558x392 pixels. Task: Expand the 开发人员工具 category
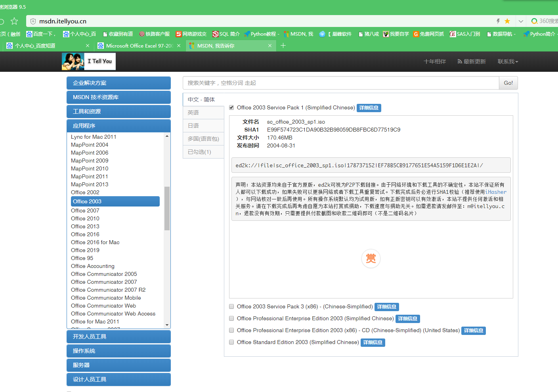pos(118,337)
